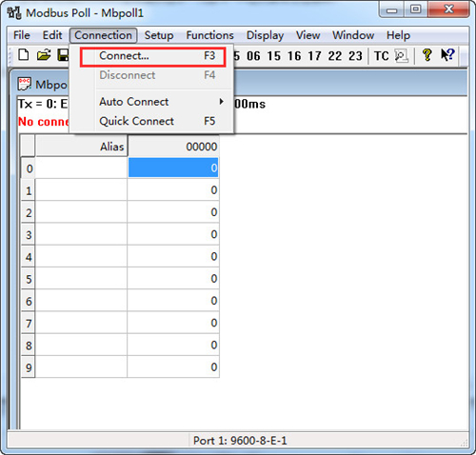
Task: Open the Help menu
Action: (x=398, y=35)
